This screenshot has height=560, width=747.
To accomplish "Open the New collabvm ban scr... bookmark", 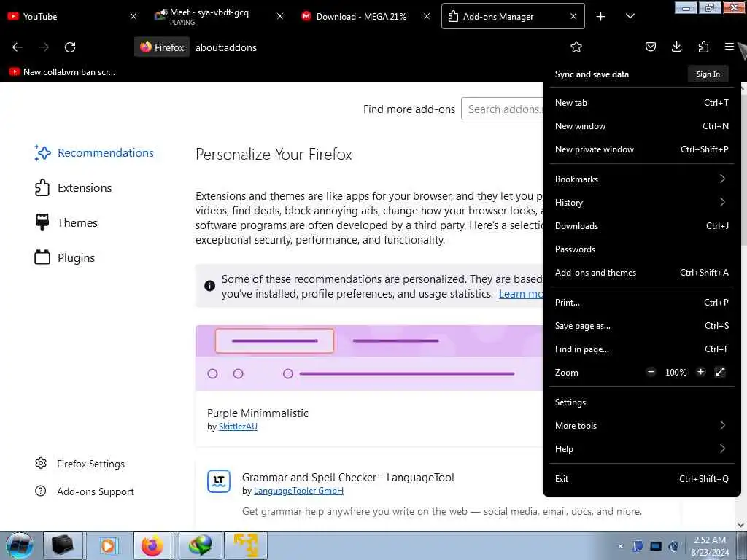I will pyautogui.click(x=62, y=72).
